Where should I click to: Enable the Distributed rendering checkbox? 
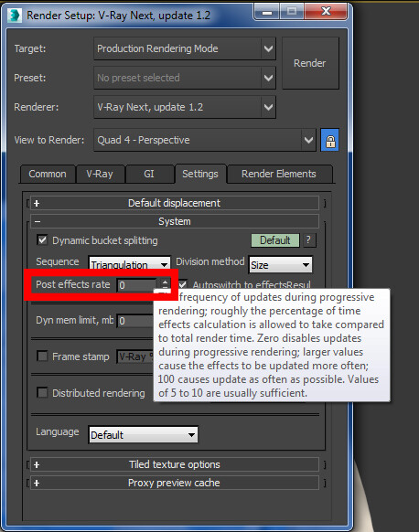click(x=42, y=392)
